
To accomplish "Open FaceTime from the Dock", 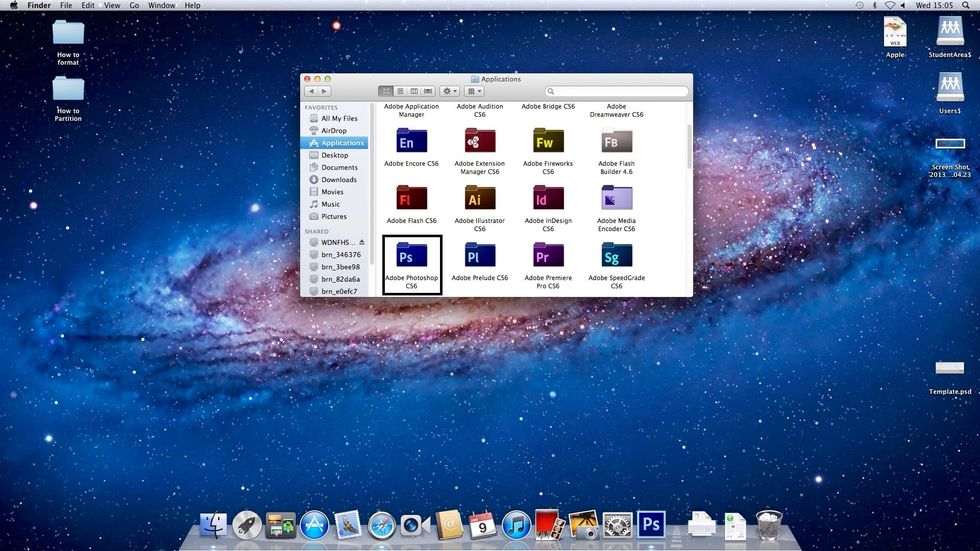I will pos(415,525).
